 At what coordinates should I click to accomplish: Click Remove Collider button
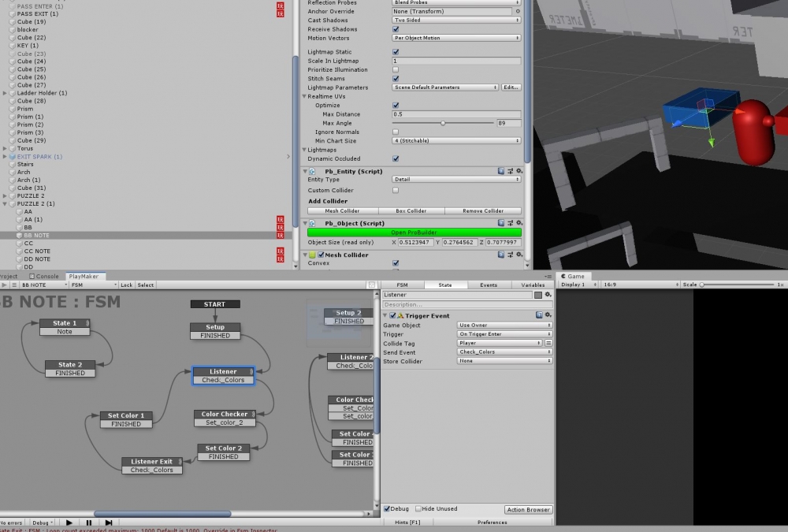483,210
